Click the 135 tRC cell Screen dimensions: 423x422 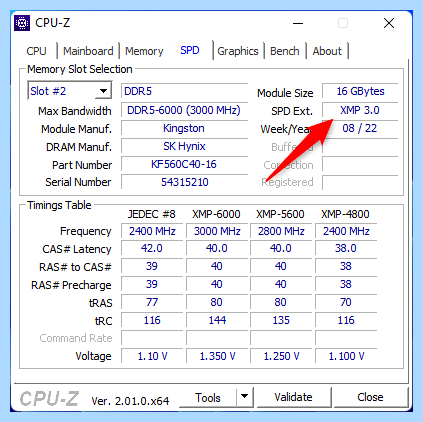tap(281, 320)
